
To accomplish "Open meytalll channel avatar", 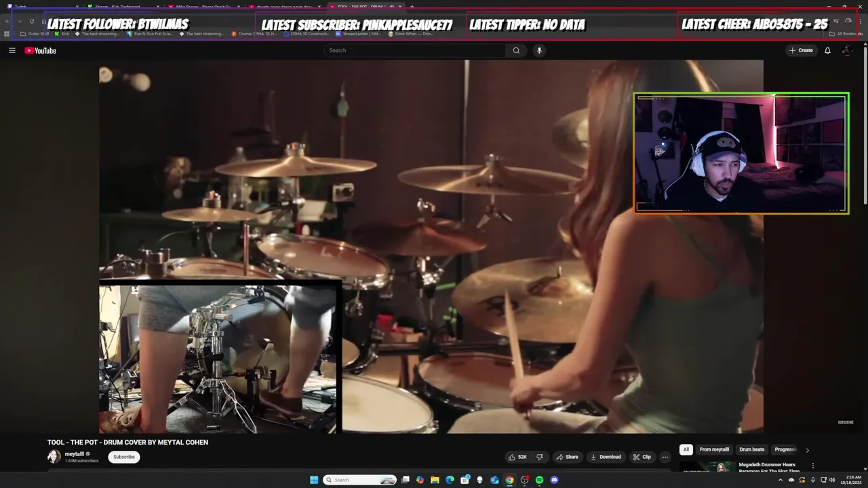I will [x=54, y=457].
